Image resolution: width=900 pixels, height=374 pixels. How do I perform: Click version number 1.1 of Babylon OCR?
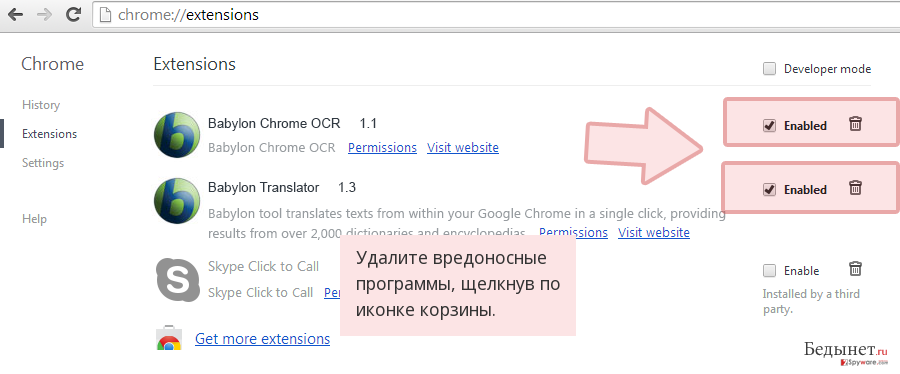[368, 123]
